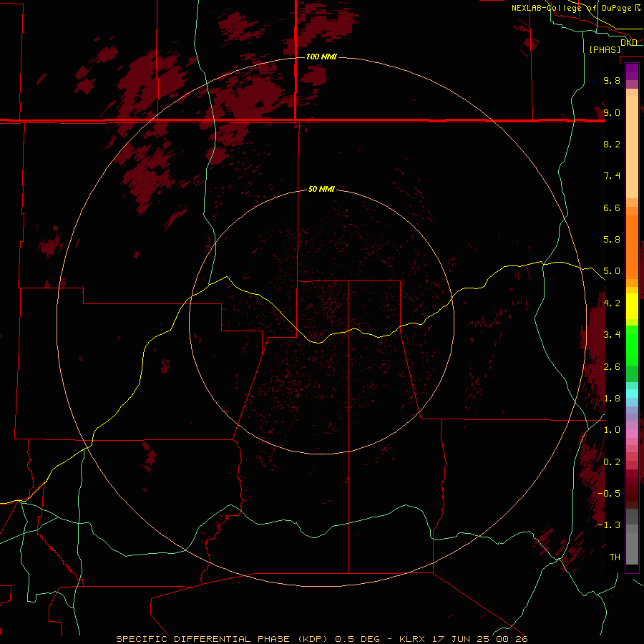Pick the purple swatch at color bar top
This screenshot has height=644, width=644.
(x=632, y=72)
